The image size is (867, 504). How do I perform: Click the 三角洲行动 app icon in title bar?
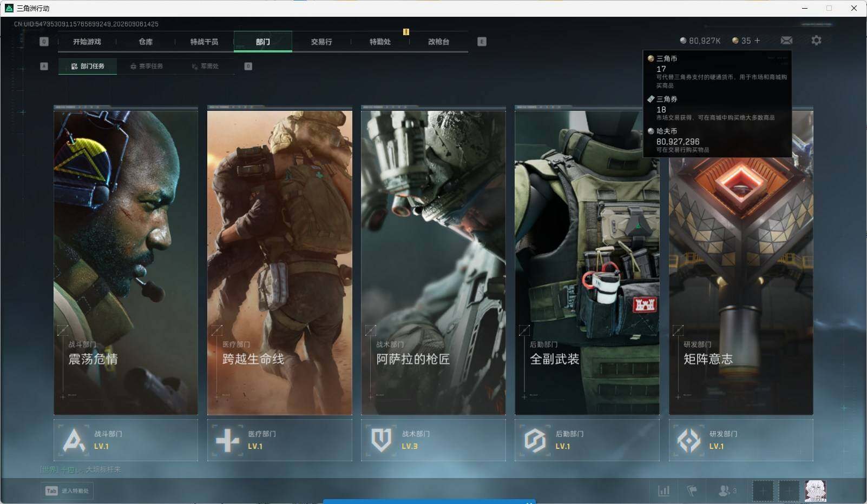[9, 8]
